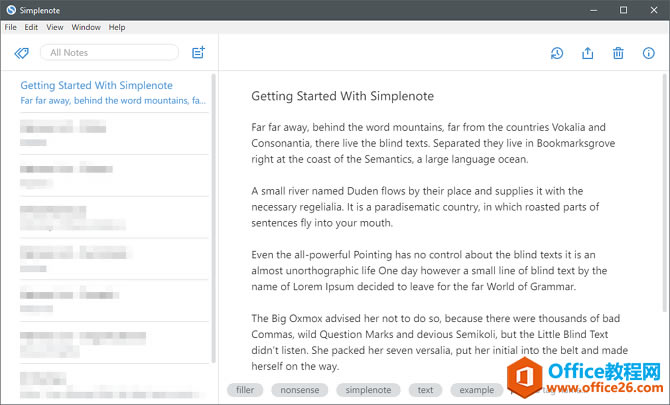Click preview text 'Far far away, behind the word mountains'
Image resolution: width=670 pixels, height=405 pixels.
(x=105, y=101)
